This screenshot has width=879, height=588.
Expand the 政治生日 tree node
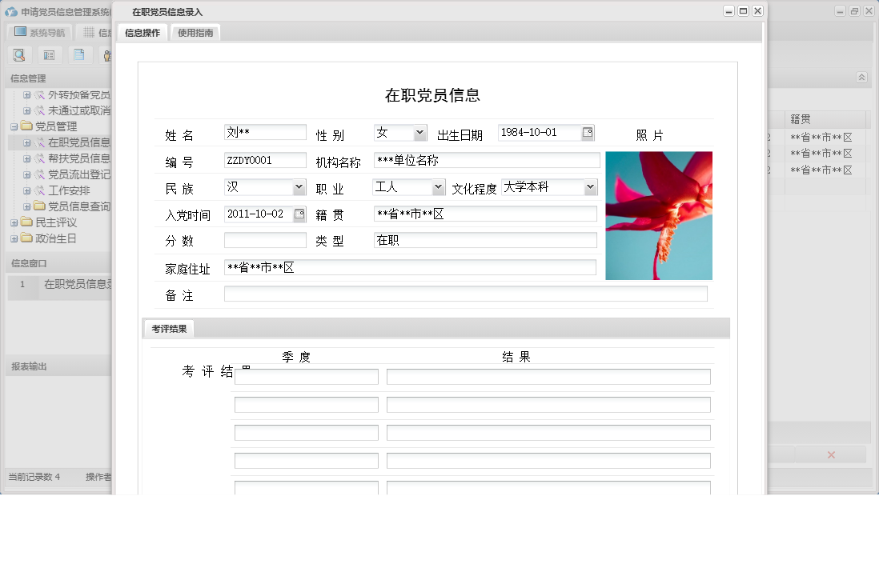click(14, 238)
